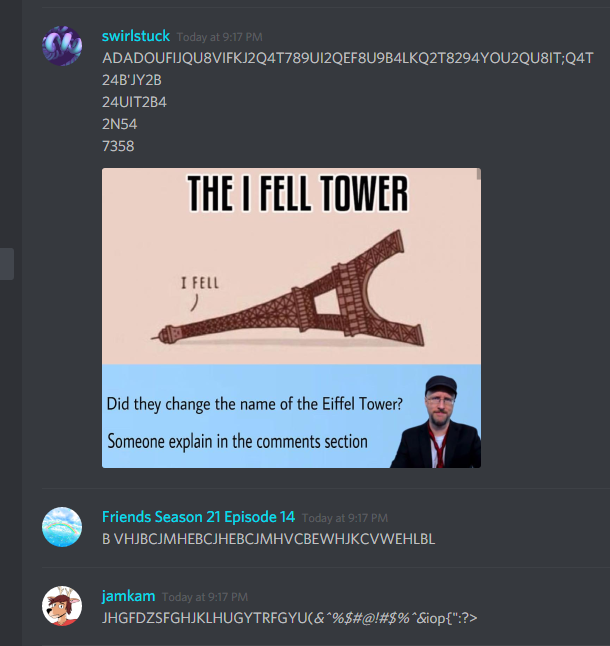Select the 24UIT2B4 message line
610x646 pixels.
[x=134, y=102]
